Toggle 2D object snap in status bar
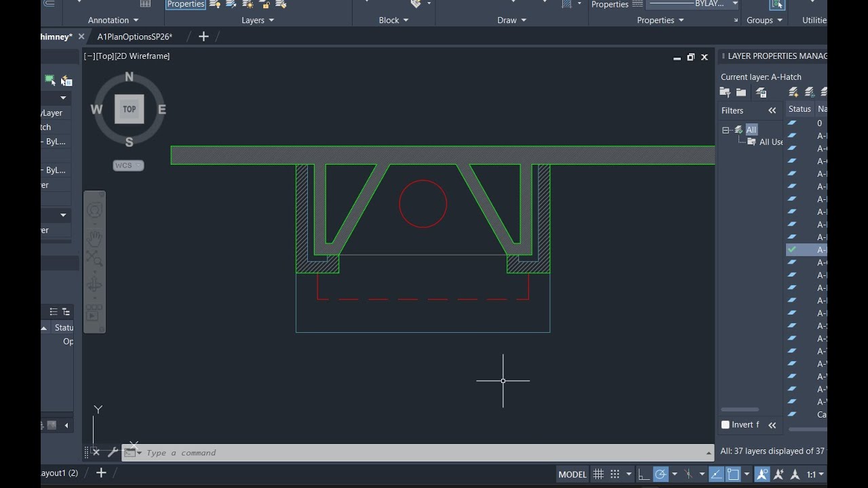 click(x=733, y=474)
